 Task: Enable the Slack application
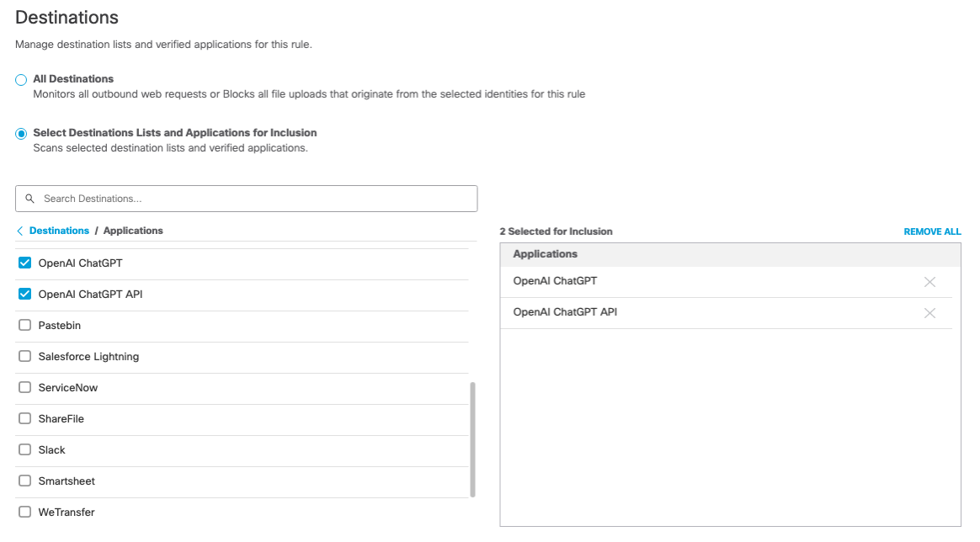pyautogui.click(x=24, y=449)
